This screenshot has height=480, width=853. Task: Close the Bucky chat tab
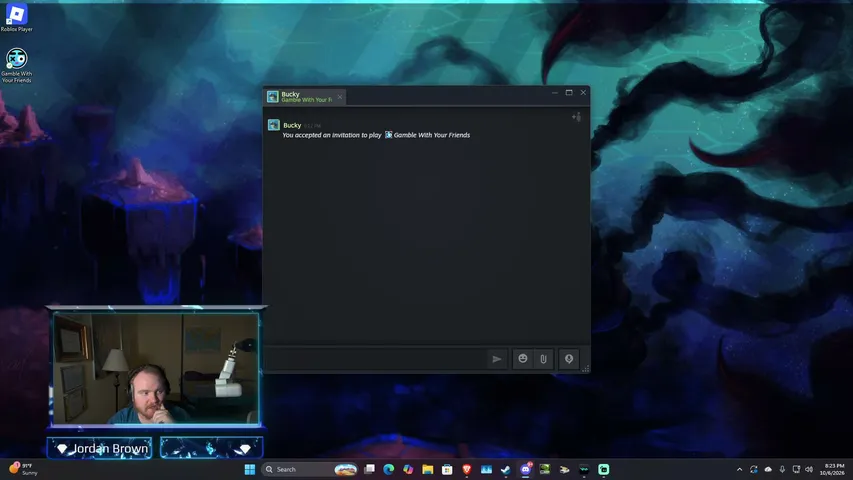pyautogui.click(x=340, y=97)
